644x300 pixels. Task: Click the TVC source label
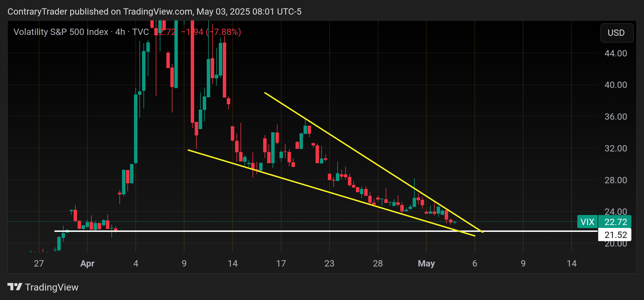[140, 32]
